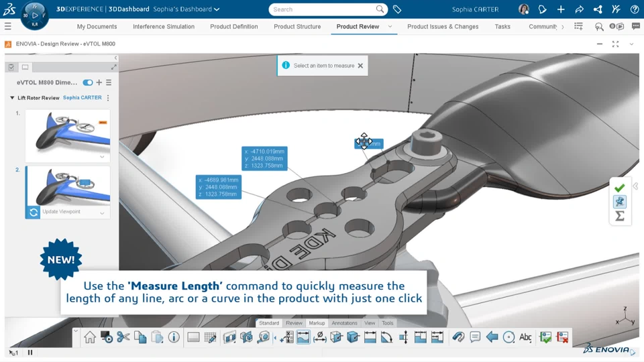The image size is (644, 362).
Task: Collapse the side panel with left chevron
Action: [x=115, y=58]
